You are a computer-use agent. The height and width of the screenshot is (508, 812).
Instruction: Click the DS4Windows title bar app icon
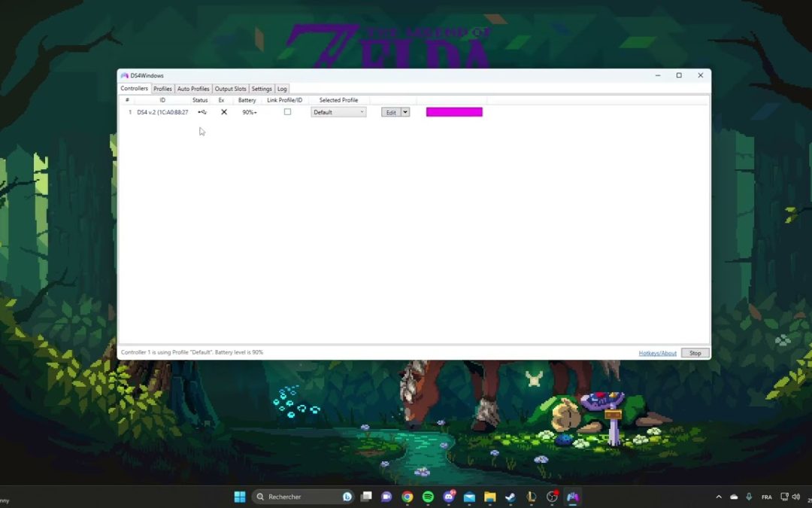(x=124, y=76)
